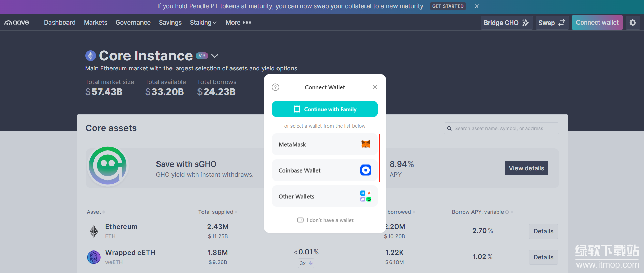Open Other Wallets list
The image size is (644, 273).
coord(325,196)
